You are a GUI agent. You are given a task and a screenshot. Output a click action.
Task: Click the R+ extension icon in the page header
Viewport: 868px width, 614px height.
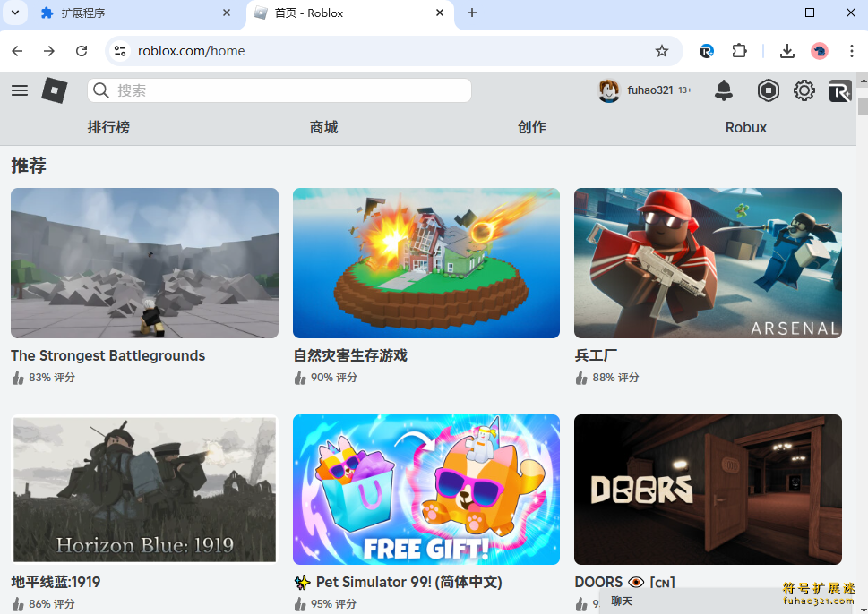coord(839,90)
